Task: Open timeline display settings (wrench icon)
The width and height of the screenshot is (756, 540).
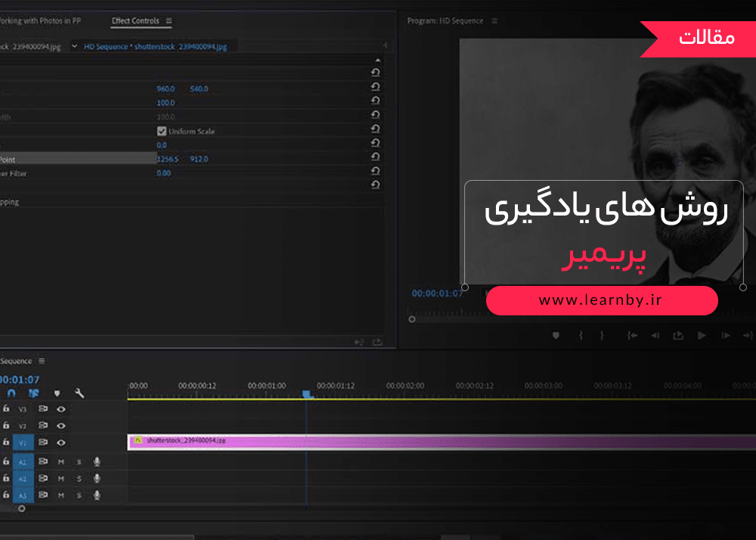Action: tap(79, 393)
